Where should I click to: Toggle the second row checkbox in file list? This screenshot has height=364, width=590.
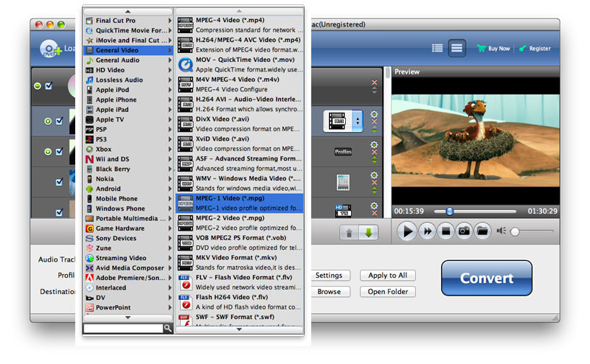59,121
